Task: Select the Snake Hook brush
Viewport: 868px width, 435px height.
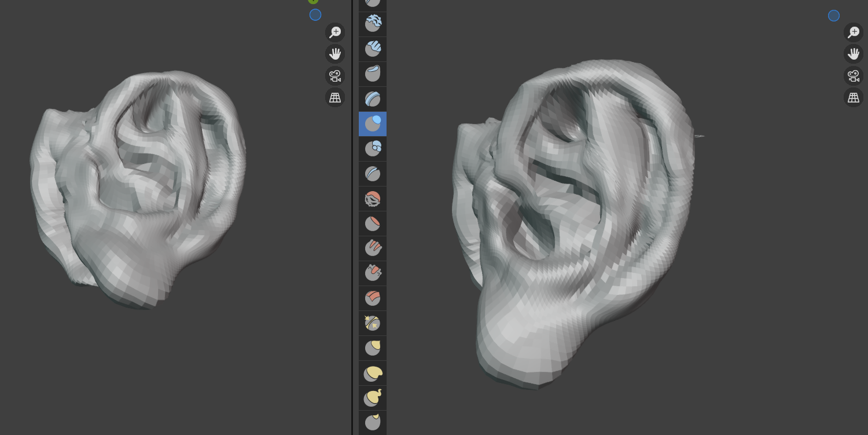Action: coord(373,398)
